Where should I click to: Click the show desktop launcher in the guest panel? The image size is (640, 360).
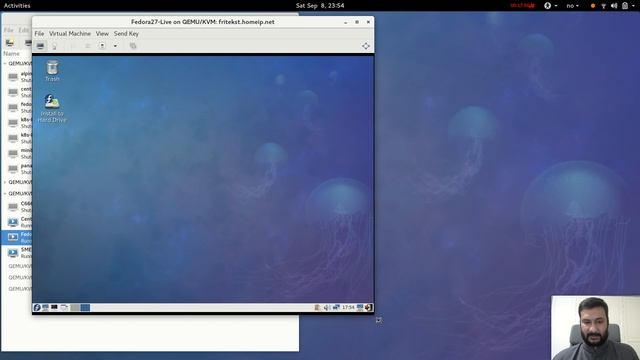point(64,307)
